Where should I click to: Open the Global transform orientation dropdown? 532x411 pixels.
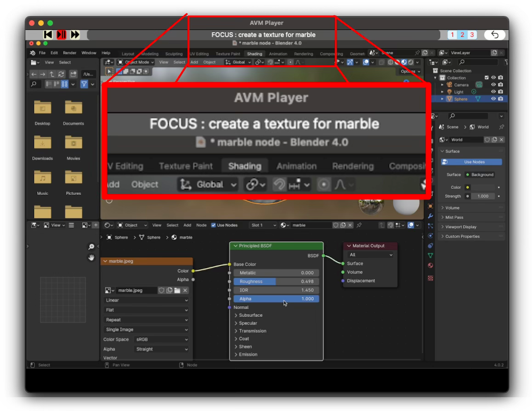[238, 62]
